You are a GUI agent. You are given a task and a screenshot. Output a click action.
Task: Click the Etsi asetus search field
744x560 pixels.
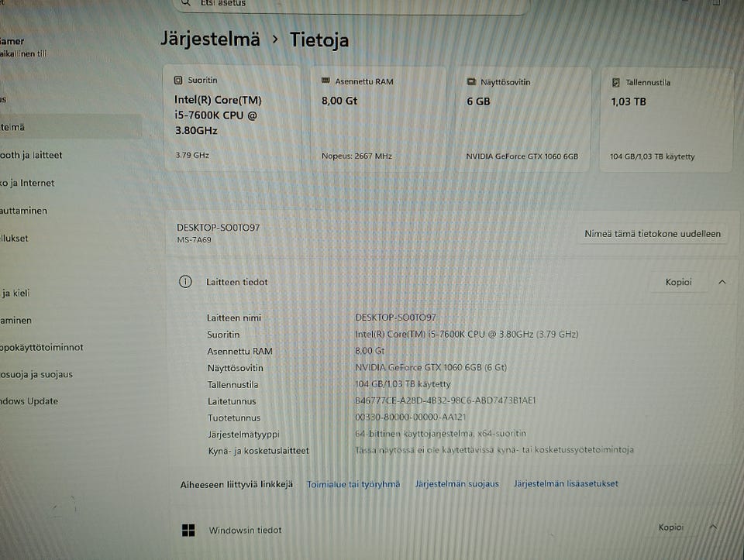[351, 5]
